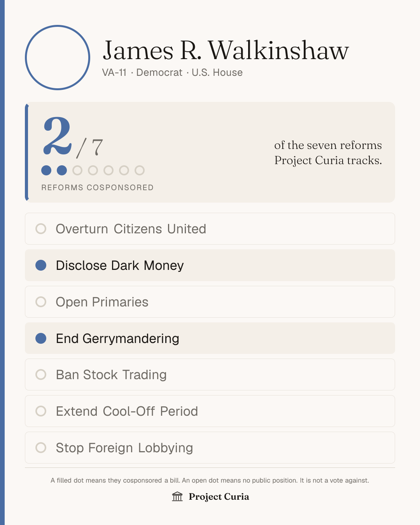Click the James R. Walkinshaw name heading
Image resolution: width=420 pixels, height=525 pixels.
coord(226,50)
